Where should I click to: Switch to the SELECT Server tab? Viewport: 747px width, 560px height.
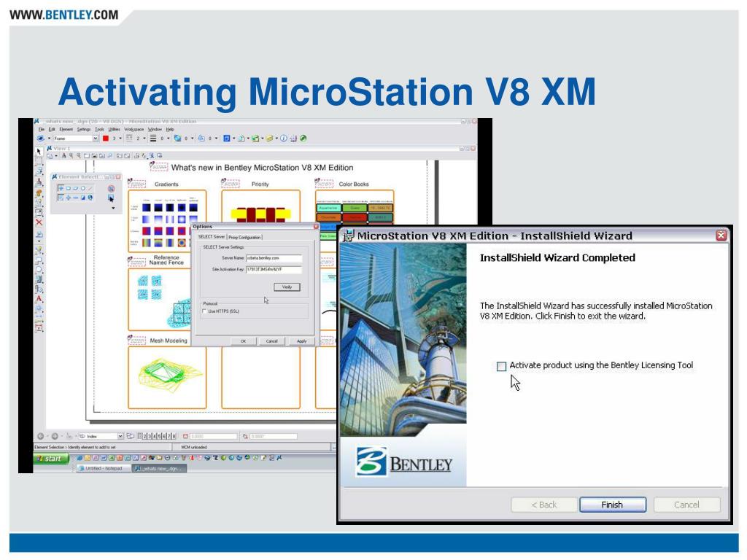(211, 237)
